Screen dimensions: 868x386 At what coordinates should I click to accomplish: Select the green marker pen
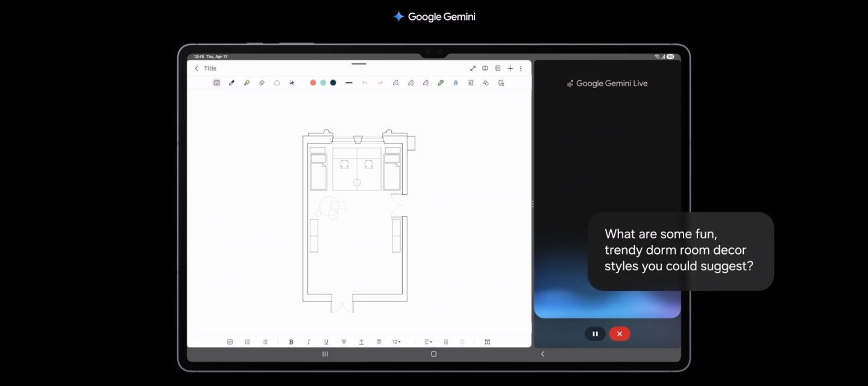441,83
